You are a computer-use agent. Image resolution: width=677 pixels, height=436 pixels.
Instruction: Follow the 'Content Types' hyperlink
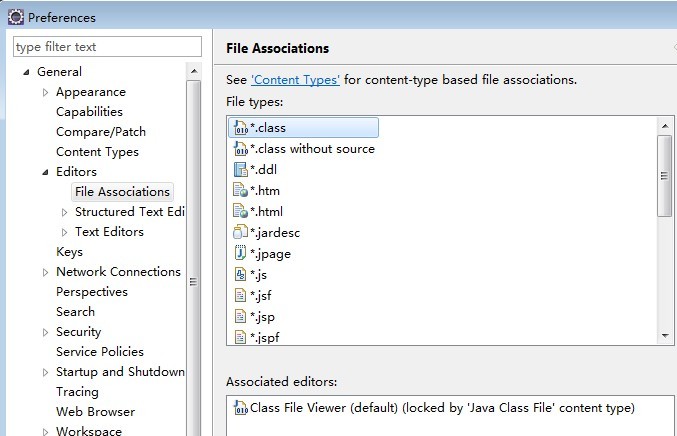[x=295, y=80]
